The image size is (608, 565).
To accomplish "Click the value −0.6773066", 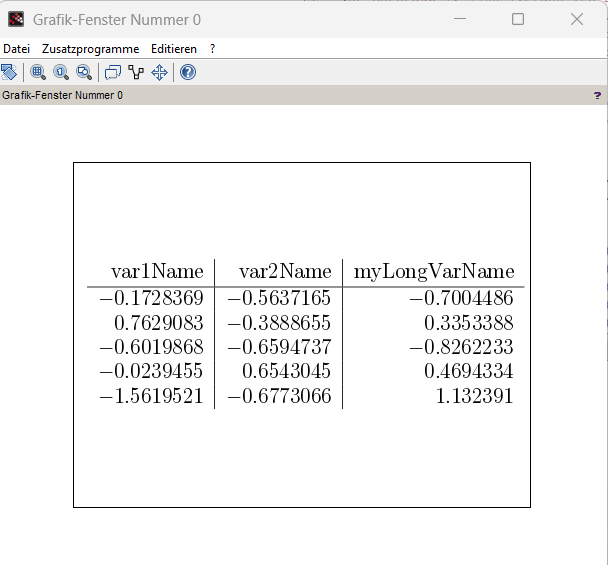I will point(279,396).
